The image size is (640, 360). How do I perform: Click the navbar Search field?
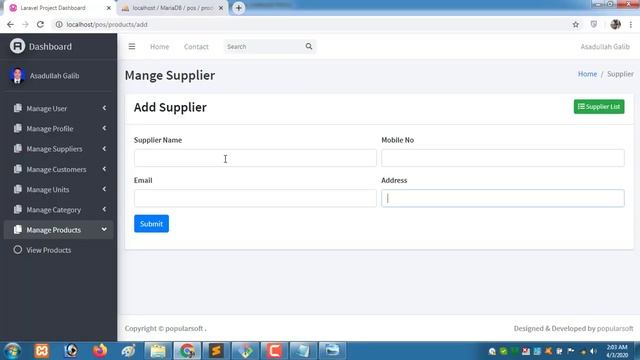pos(264,47)
